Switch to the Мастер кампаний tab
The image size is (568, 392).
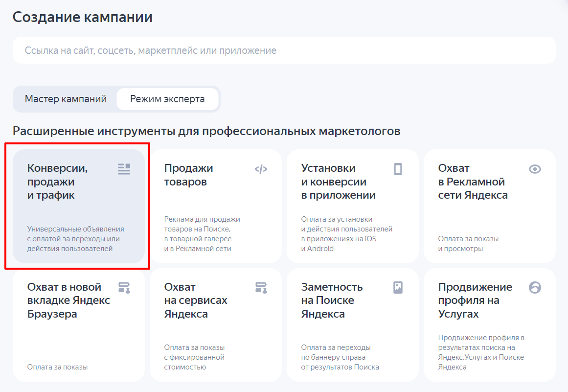[x=66, y=99]
